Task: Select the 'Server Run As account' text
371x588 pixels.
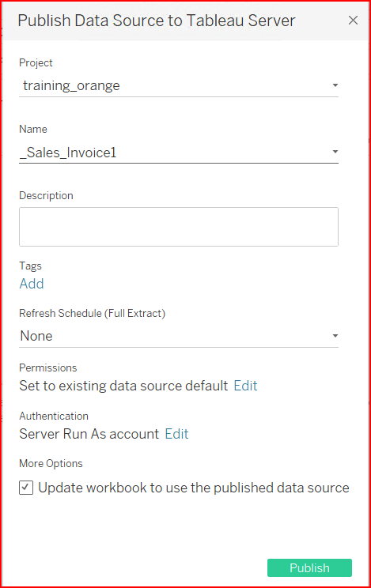Action: click(x=89, y=434)
